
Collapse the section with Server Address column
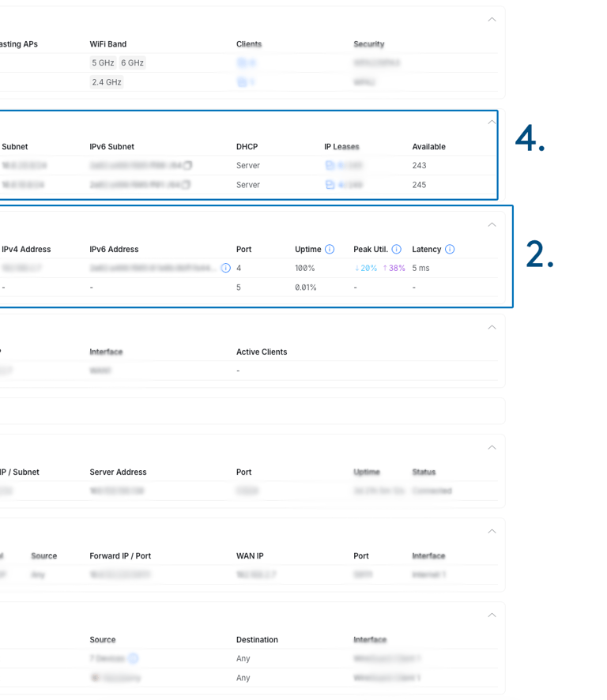[x=492, y=447]
